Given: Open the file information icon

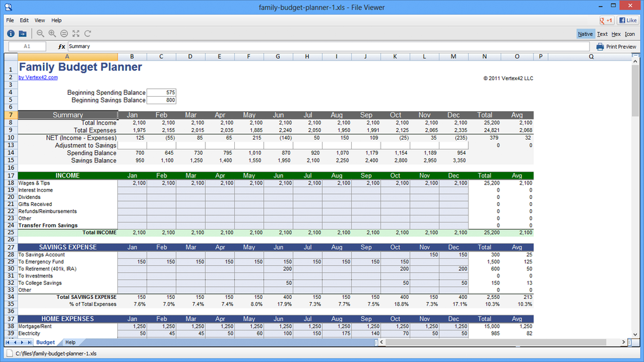Looking at the screenshot, I should click(11, 33).
